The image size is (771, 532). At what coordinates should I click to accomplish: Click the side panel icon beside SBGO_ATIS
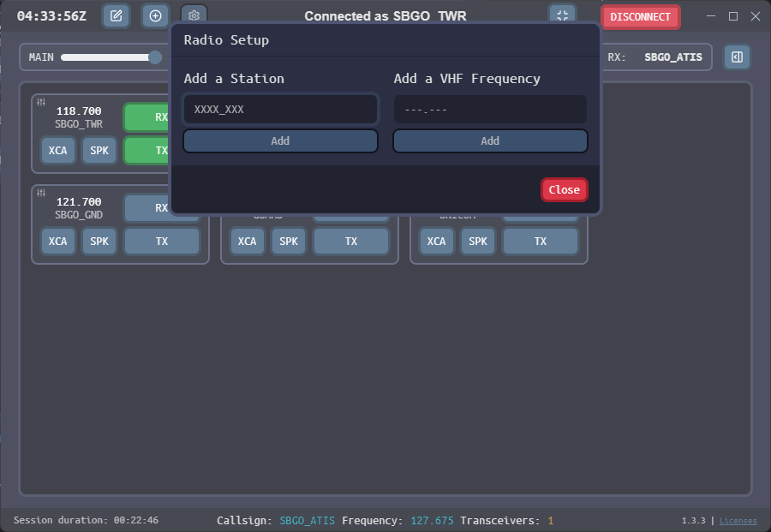(737, 57)
